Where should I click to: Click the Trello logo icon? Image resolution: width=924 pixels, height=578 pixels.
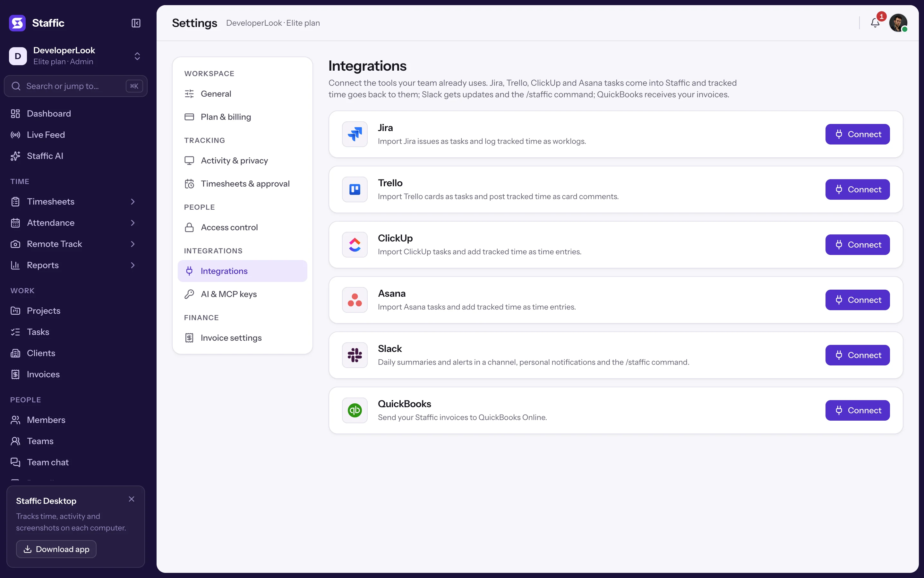pyautogui.click(x=355, y=189)
